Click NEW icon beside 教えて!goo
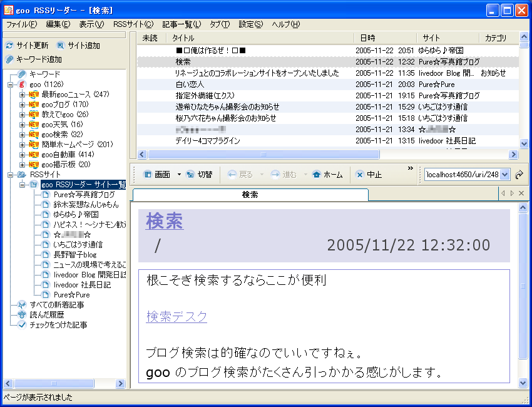532x407 pixels. (x=34, y=115)
